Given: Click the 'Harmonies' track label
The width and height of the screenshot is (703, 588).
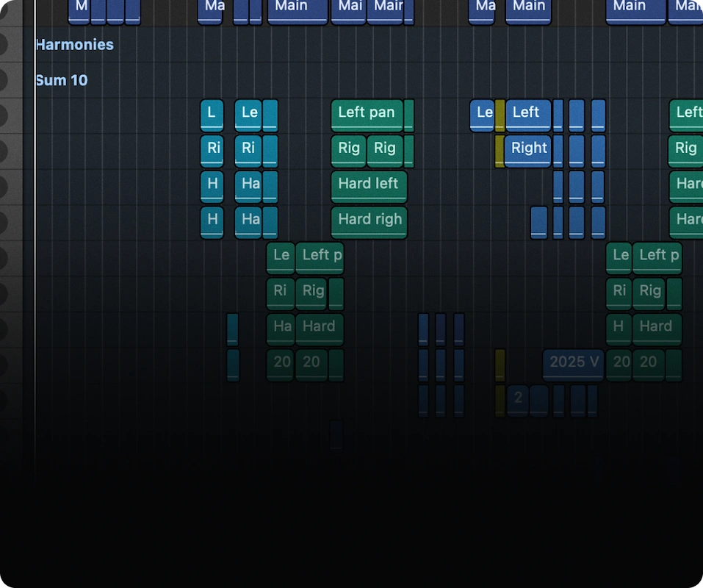Looking at the screenshot, I should pos(74,44).
